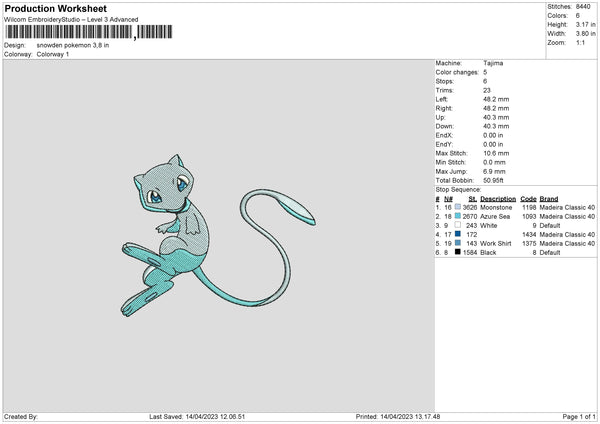This screenshot has width=600, height=424.
Task: Click the Azure Sea color swatch
Action: click(x=458, y=216)
